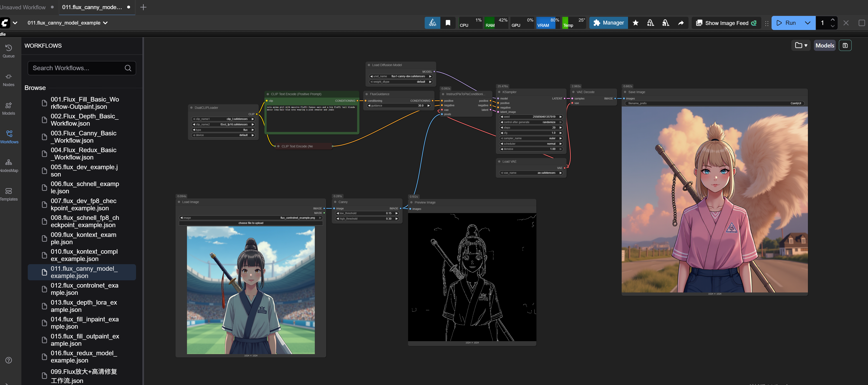868x385 pixels.
Task: Toggle the Canny node collapse dot
Action: pos(335,202)
